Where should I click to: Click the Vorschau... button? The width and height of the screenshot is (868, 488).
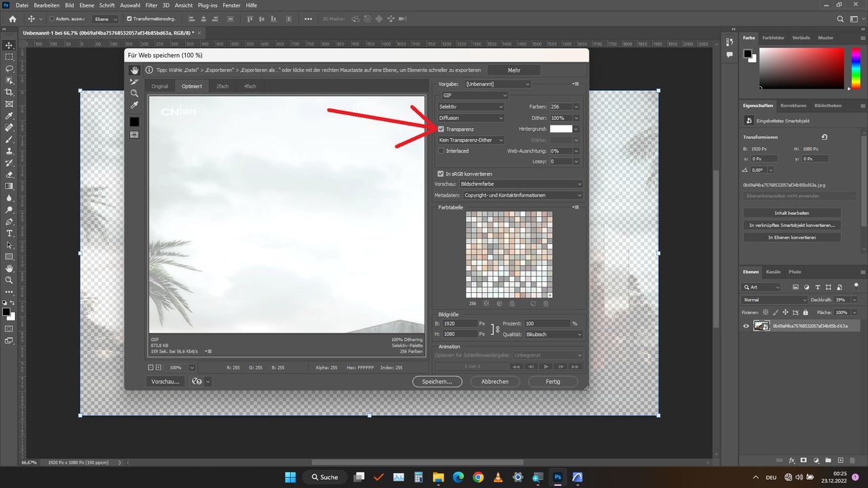coord(165,382)
